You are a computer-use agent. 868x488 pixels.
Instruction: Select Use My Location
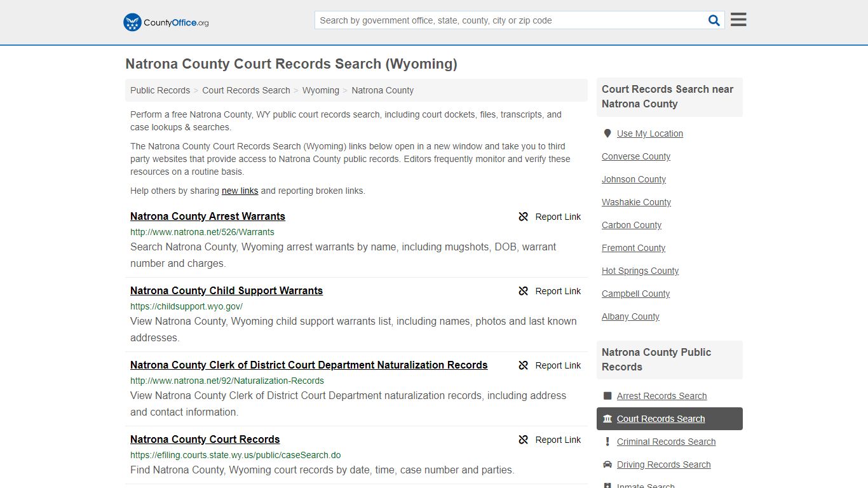[x=649, y=133]
